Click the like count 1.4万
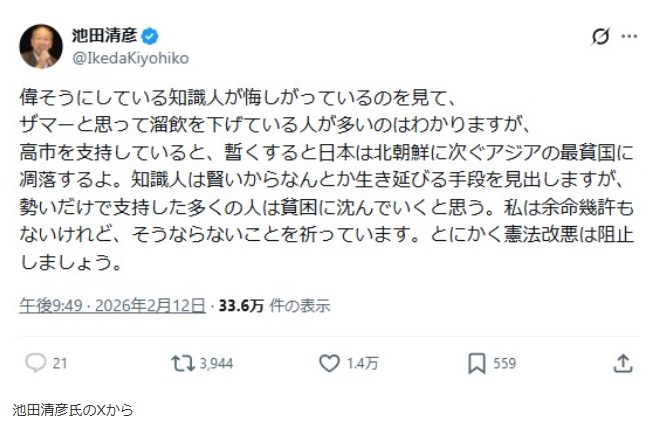The height and width of the screenshot is (423, 655). pos(364,364)
